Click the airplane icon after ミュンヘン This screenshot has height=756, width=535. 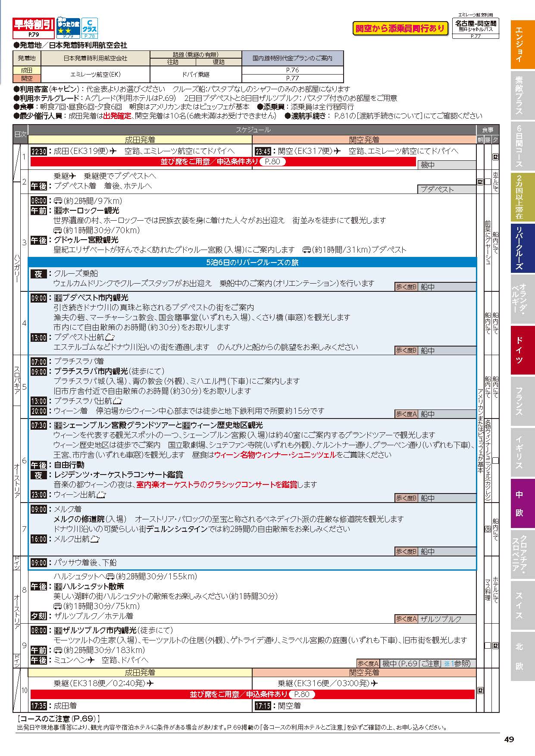click(91, 660)
